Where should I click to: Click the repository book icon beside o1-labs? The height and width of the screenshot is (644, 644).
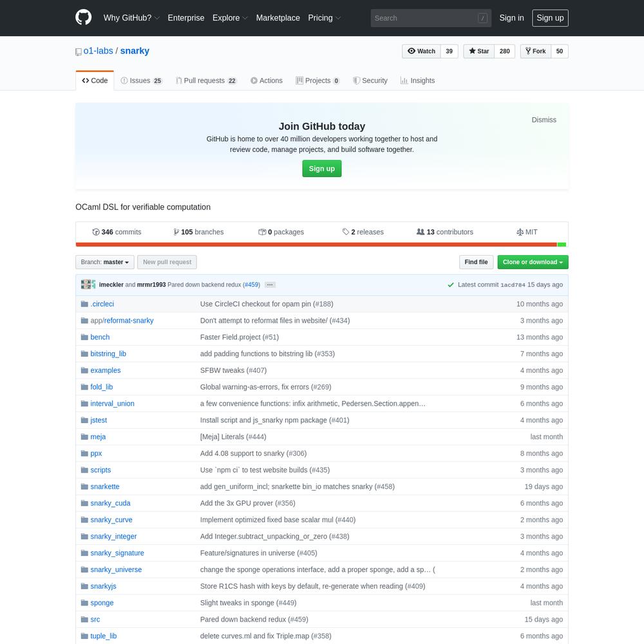79,52
